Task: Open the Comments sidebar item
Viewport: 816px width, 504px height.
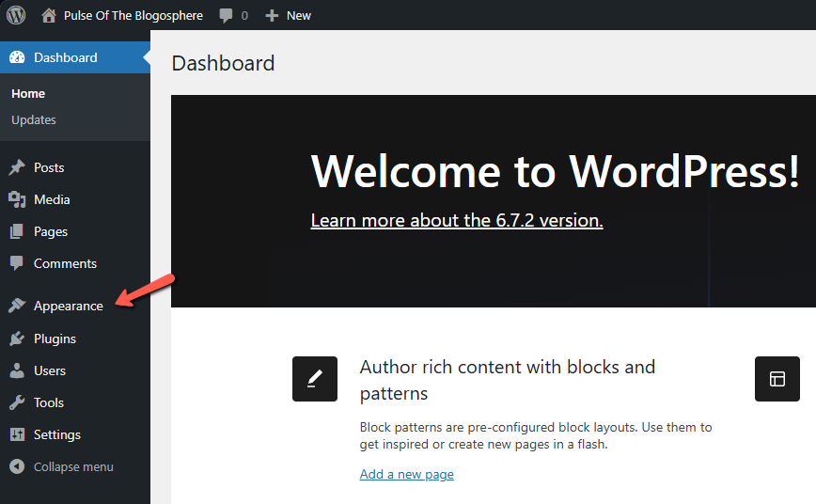Action: pyautogui.click(x=65, y=263)
